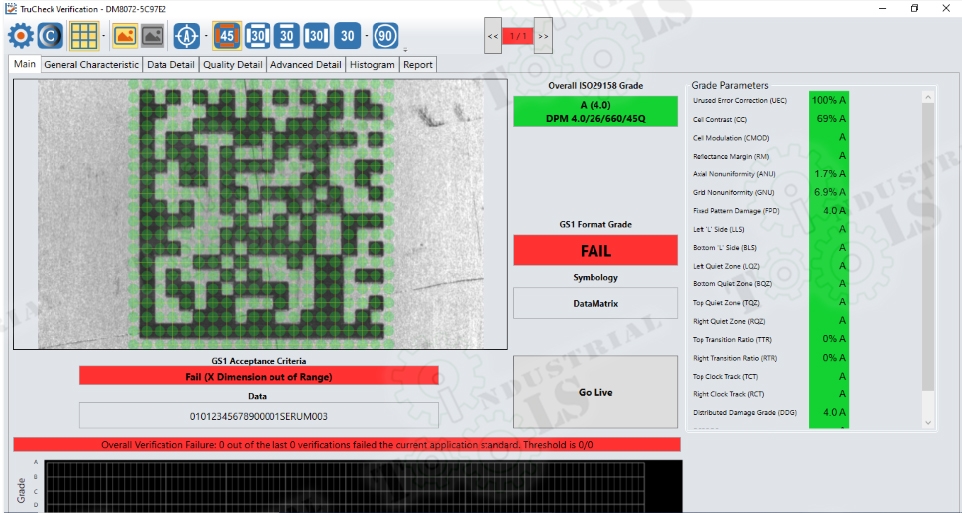Select Top Quiet Zone (TQZ) row
The image size is (962, 513).
(x=770, y=302)
